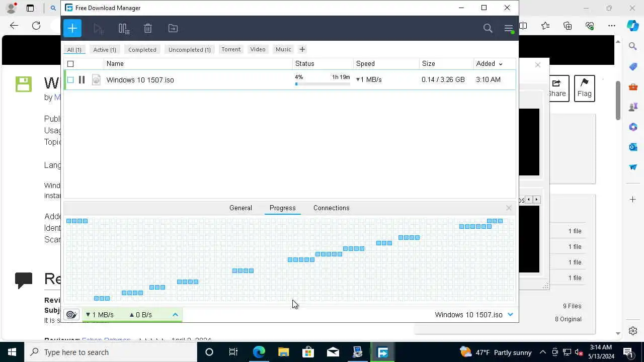Screen dimensions: 644x362
Task: Expand the speed panel up-arrow chevron
Action: point(175,315)
